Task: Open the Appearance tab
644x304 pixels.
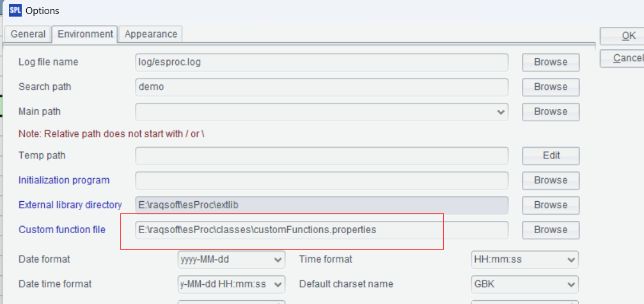Action: 151,34
